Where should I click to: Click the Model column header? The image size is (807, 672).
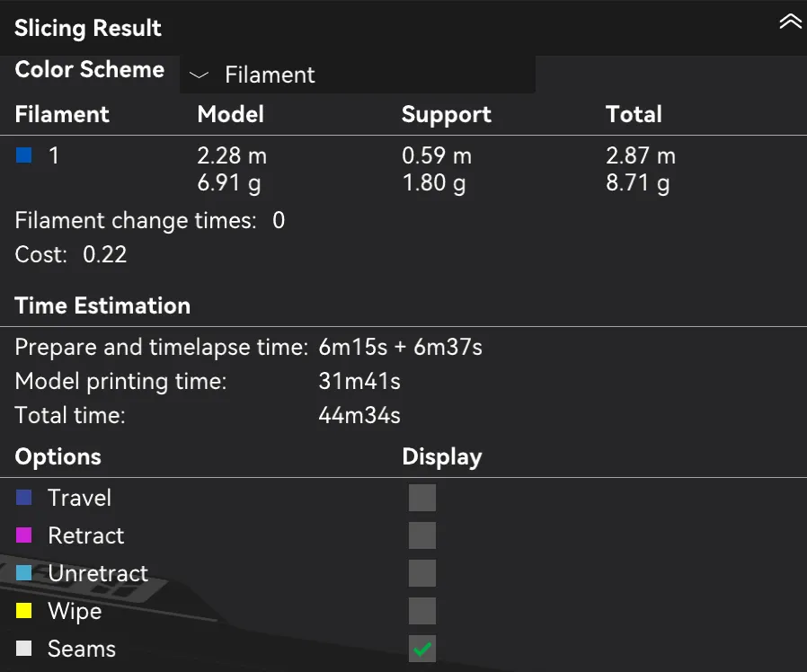pos(231,114)
